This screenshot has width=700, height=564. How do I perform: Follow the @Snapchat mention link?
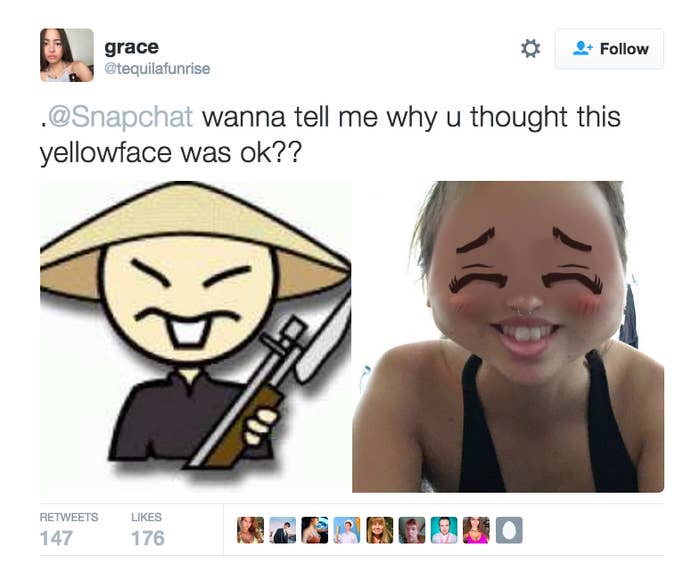coord(120,117)
